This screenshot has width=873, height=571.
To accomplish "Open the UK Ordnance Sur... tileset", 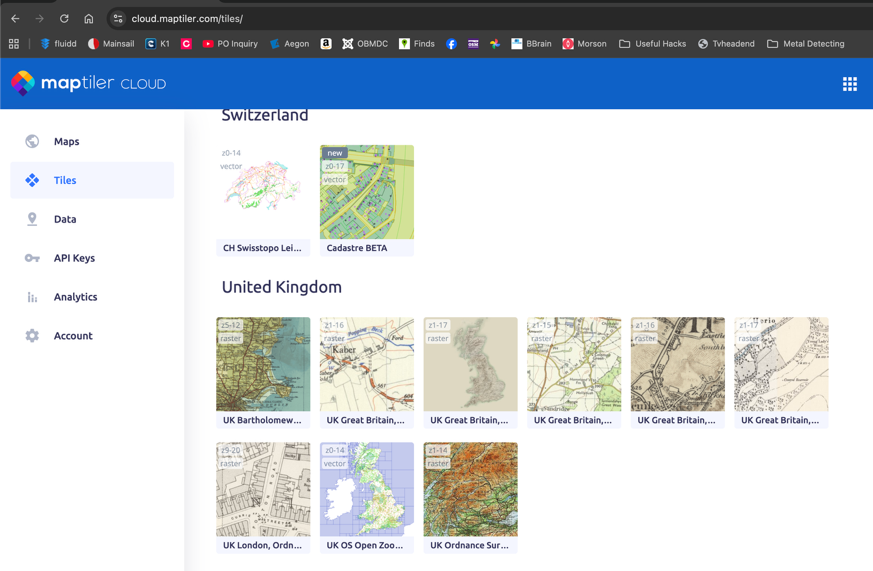I will pyautogui.click(x=470, y=498).
